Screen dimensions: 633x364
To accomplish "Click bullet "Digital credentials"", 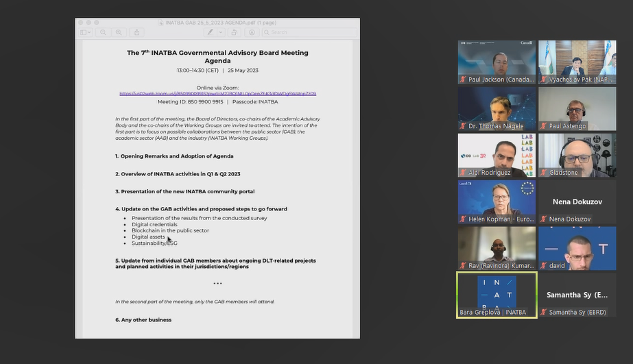I will click(154, 224).
